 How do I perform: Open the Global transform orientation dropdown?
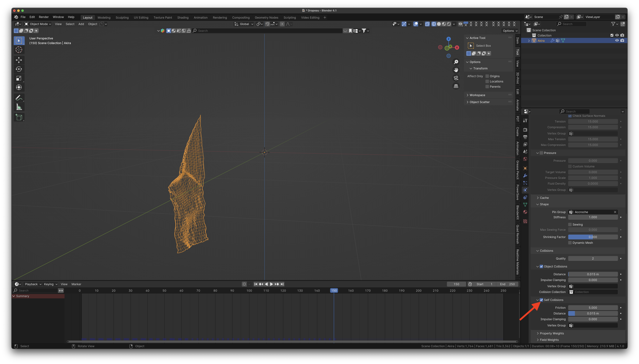pyautogui.click(x=244, y=24)
